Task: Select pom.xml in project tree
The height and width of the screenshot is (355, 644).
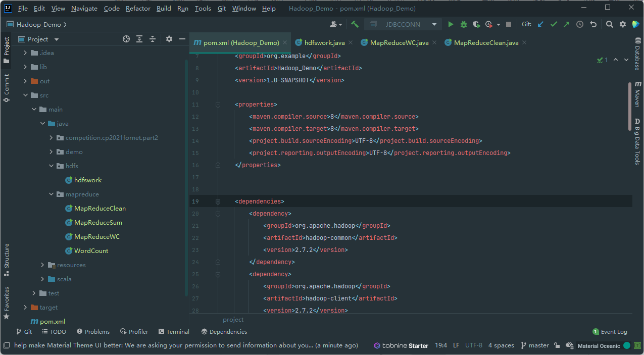Action: tap(53, 321)
